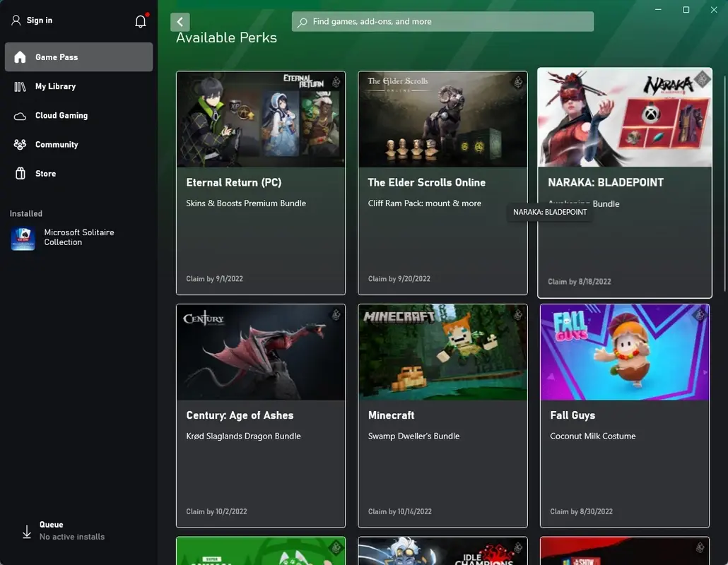Click the Find games search field
This screenshot has height=565, width=728.
click(442, 21)
